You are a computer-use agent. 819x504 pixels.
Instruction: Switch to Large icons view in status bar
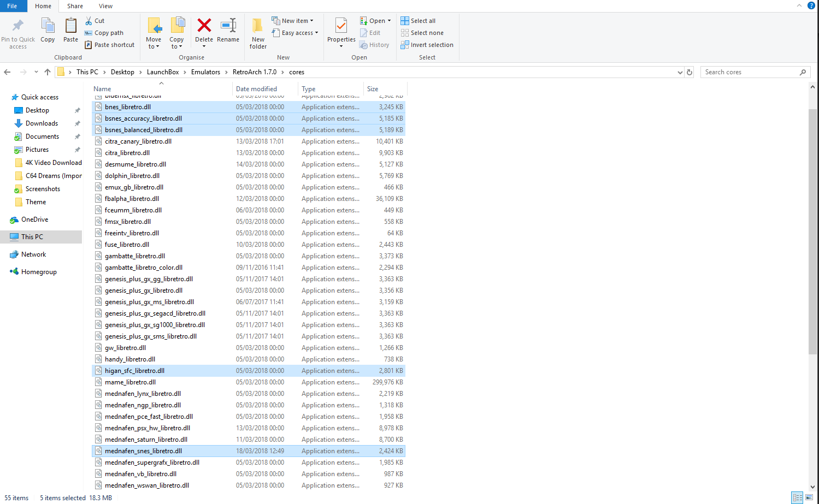(x=809, y=497)
